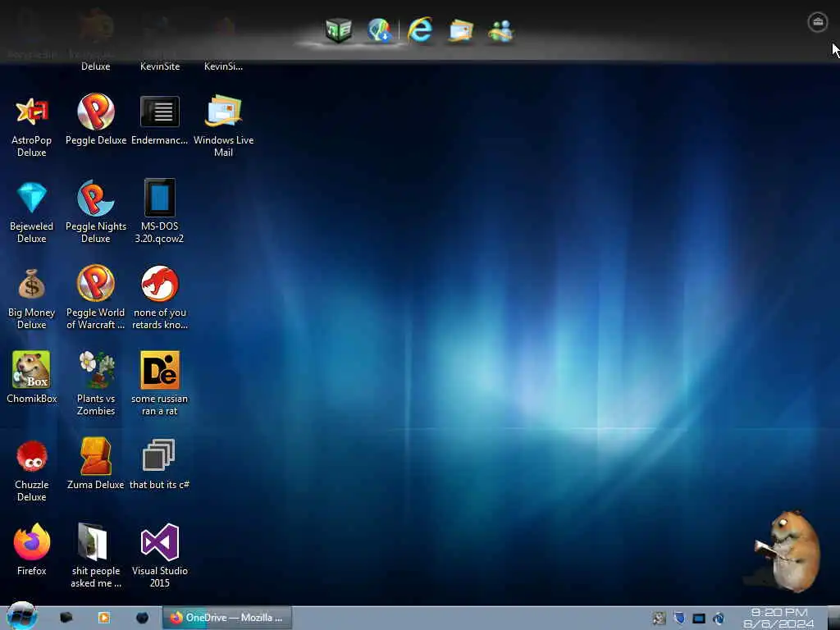Click the orange media player taskbar icon

pyautogui.click(x=104, y=618)
